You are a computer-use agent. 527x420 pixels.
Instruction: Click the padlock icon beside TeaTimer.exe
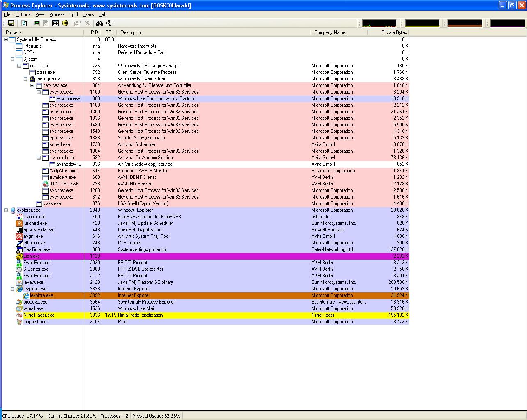pyautogui.click(x=19, y=249)
